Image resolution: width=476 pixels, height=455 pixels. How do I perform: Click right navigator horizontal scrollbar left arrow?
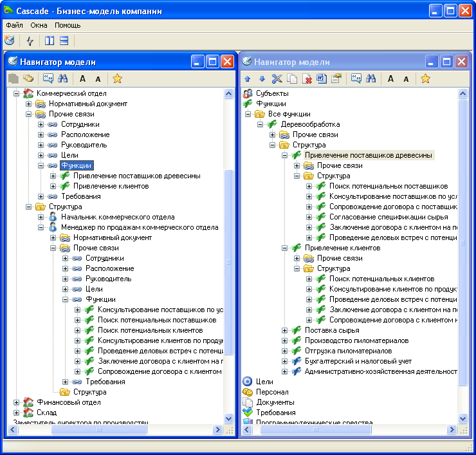(247, 429)
